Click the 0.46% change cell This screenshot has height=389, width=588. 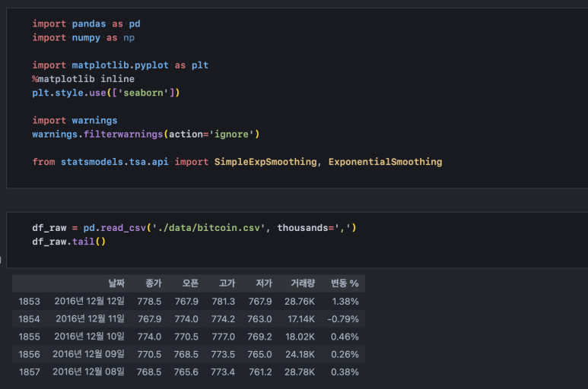point(345,337)
